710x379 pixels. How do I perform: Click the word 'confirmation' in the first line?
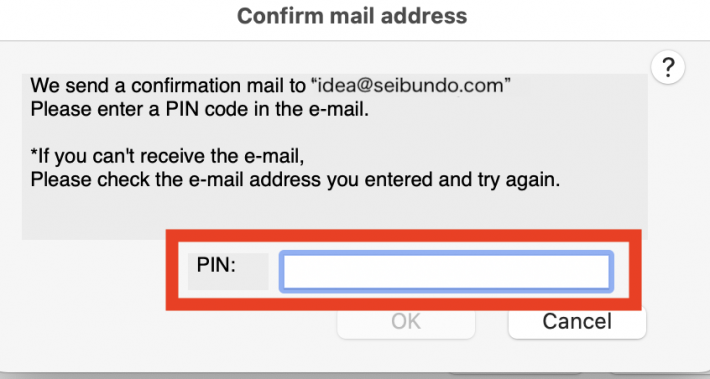pyautogui.click(x=196, y=86)
